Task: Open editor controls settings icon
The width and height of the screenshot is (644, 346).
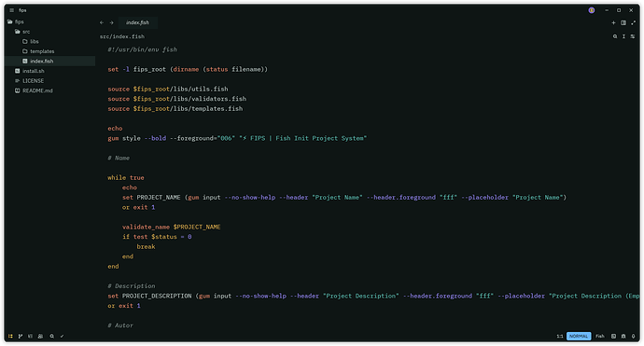Action: point(633,36)
